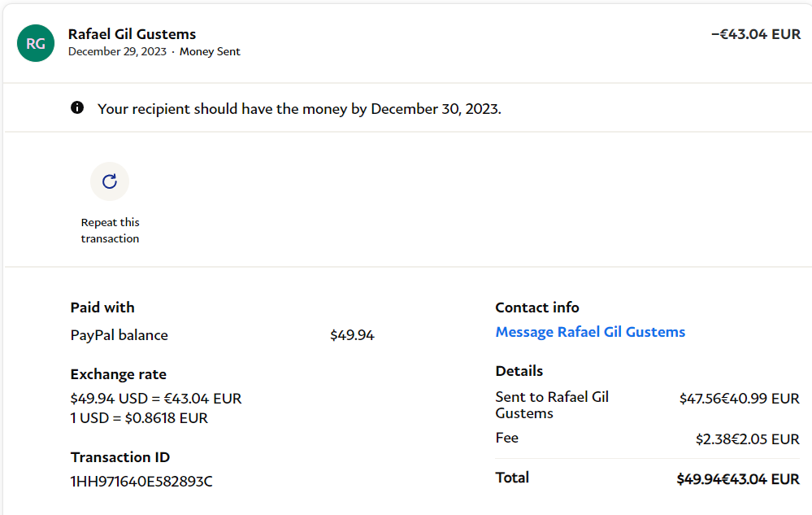Screen dimensions: 812x515
Task: Click the Total amount in Details
Action: [738, 479]
